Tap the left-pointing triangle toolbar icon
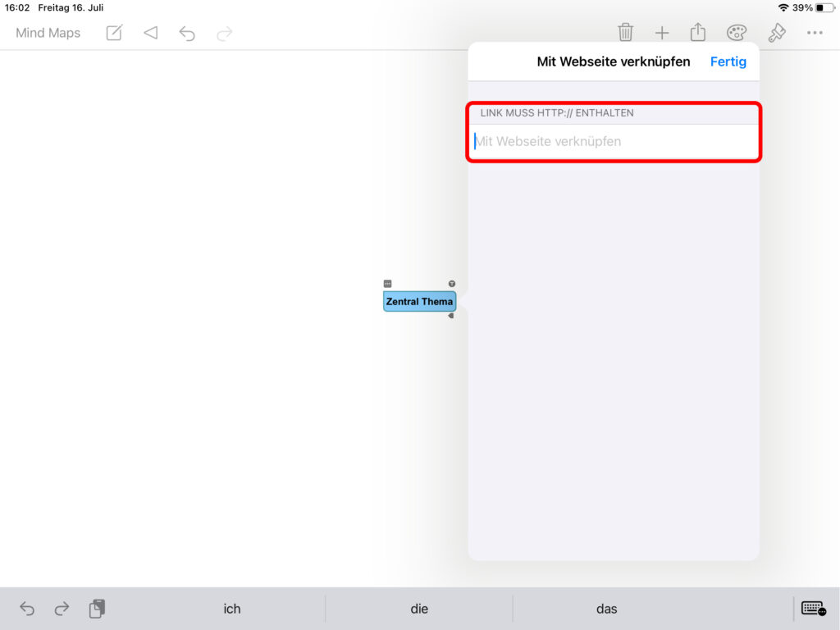Viewport: 840px width, 630px height. (x=150, y=33)
